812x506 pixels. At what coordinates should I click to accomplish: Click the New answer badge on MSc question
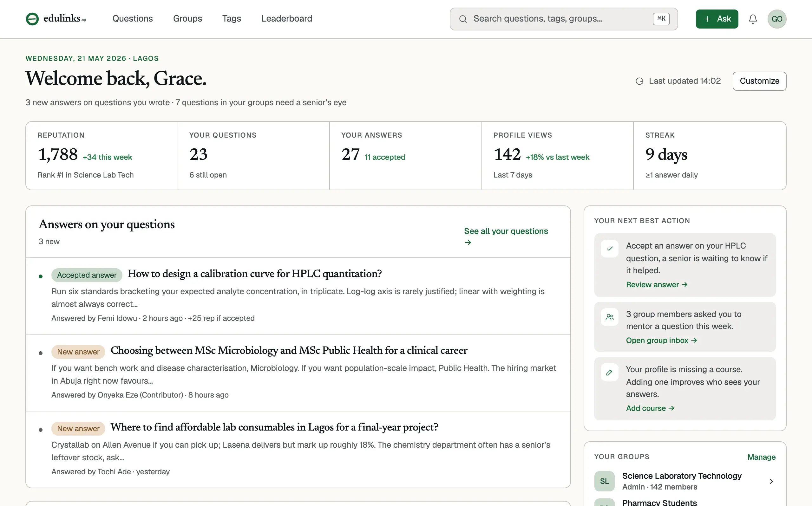pyautogui.click(x=78, y=352)
